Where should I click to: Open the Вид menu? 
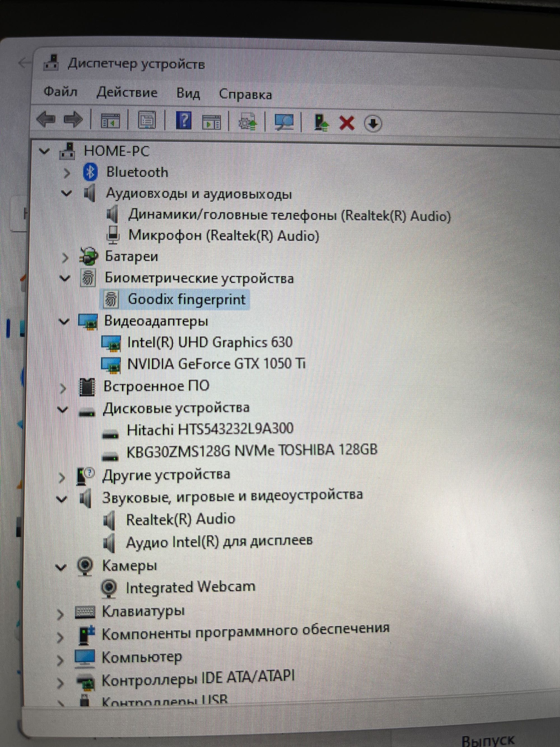pos(188,93)
